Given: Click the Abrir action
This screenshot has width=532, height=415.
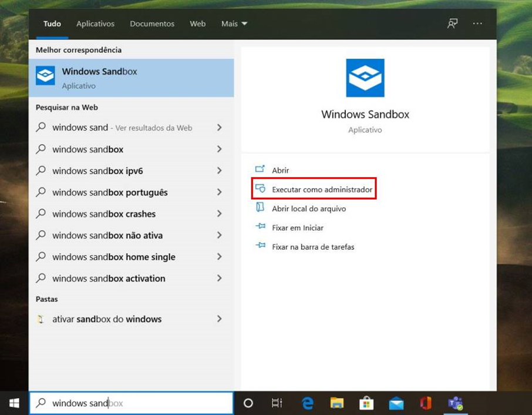Looking at the screenshot, I should point(280,170).
